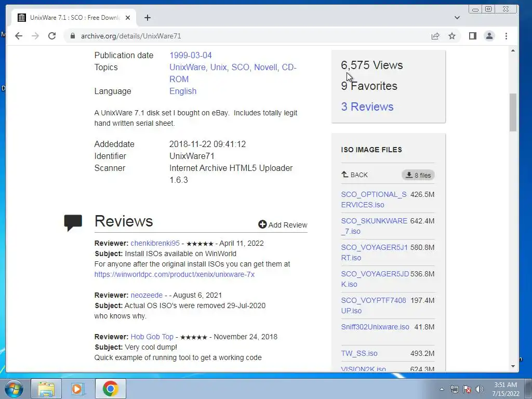Download SCO_VOYPTF7408UP.iso
The height and width of the screenshot is (399, 532).
click(373, 305)
